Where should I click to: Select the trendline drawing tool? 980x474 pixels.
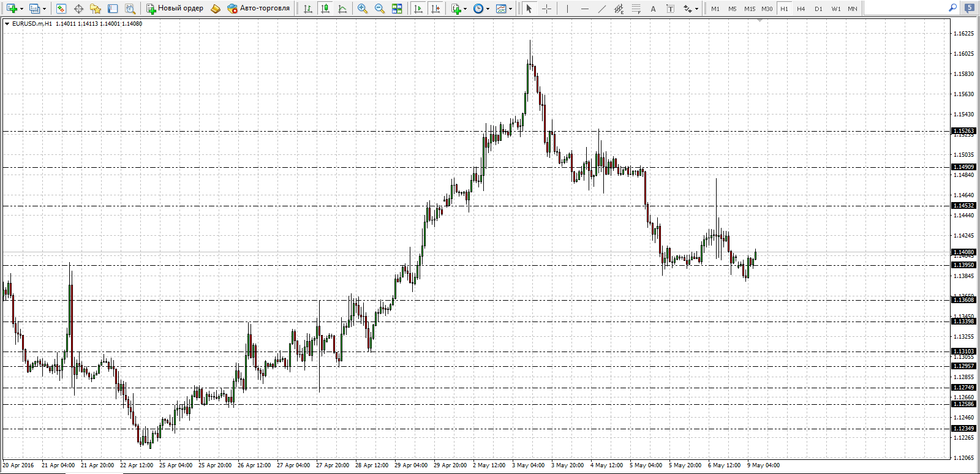[x=601, y=9]
